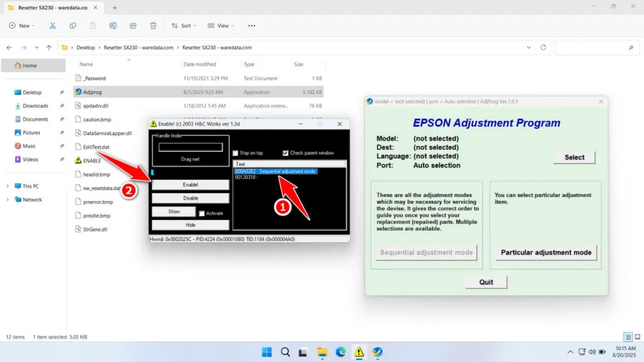Check the Stay on top checkbox
Image resolution: width=644 pixels, height=362 pixels.
tap(235, 153)
